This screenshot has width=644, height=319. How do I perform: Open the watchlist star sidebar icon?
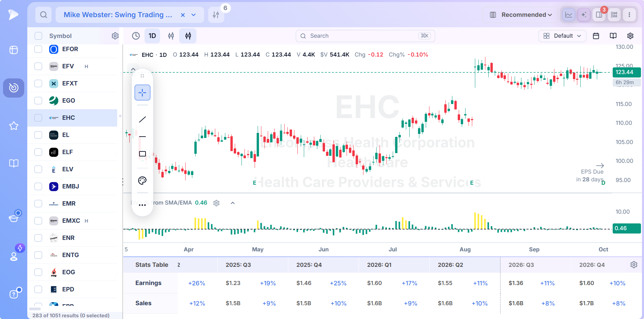(14, 126)
